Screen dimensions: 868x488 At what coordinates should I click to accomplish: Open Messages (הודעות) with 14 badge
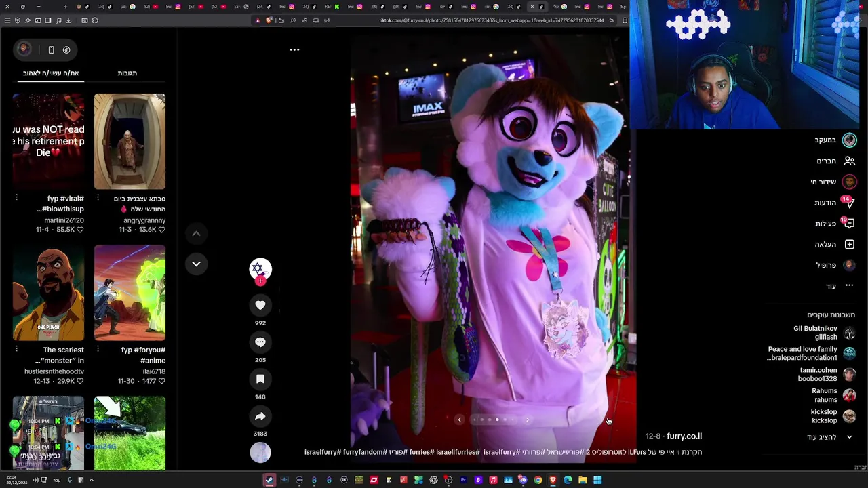coord(835,203)
